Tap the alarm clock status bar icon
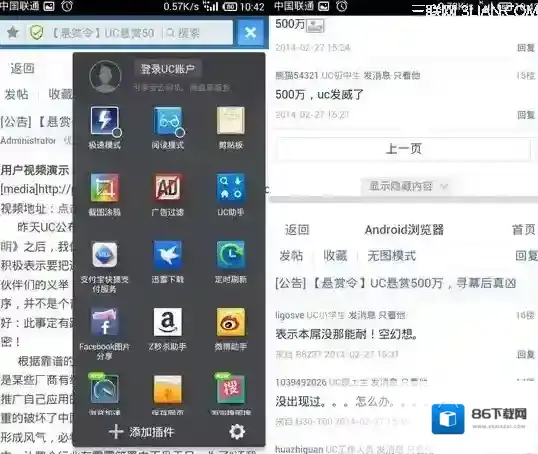The height and width of the screenshot is (454, 538). 67,6
